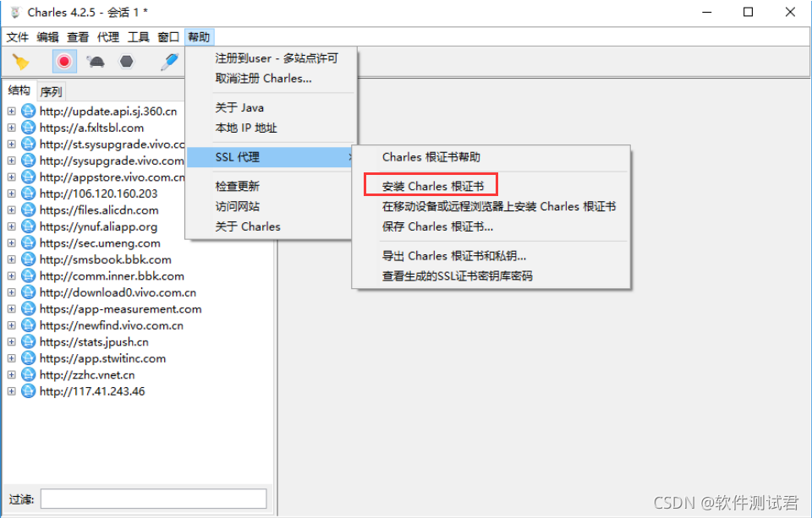Open the 文件 menu
The height and width of the screenshot is (518, 812).
pos(17,37)
